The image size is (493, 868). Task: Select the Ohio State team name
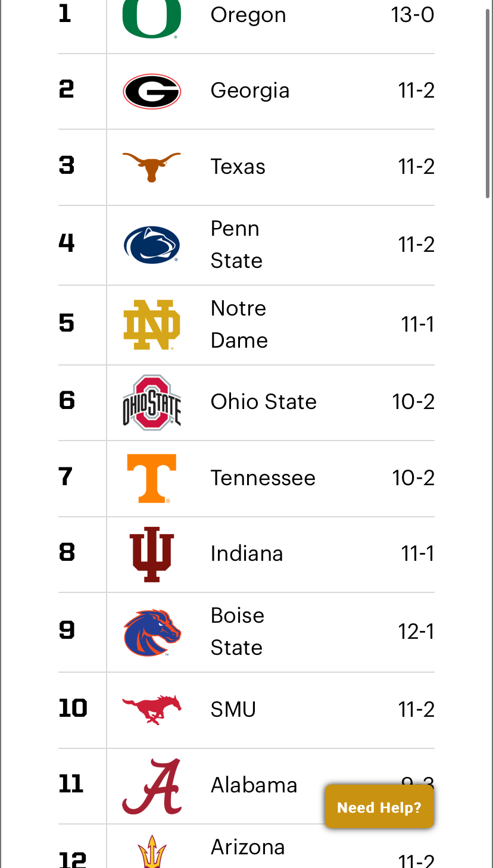(x=263, y=402)
